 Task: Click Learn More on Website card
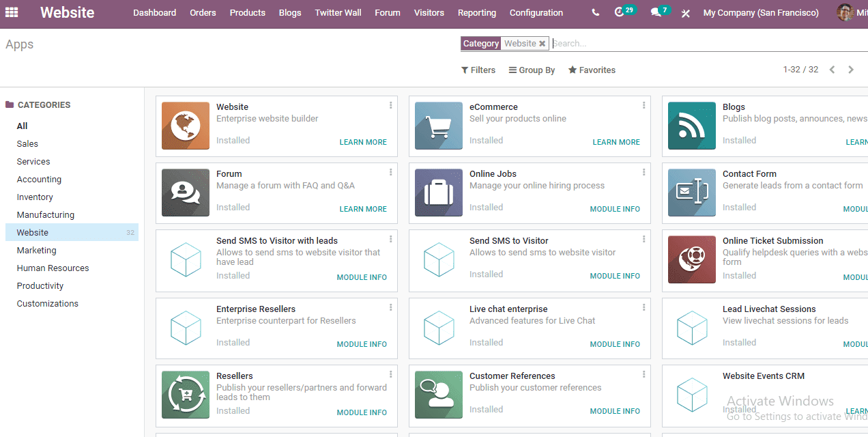(363, 142)
